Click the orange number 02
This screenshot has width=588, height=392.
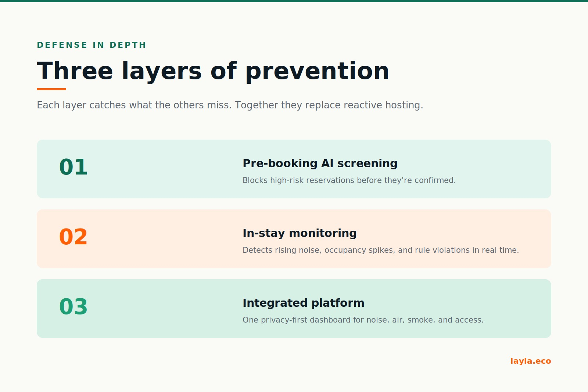click(73, 237)
